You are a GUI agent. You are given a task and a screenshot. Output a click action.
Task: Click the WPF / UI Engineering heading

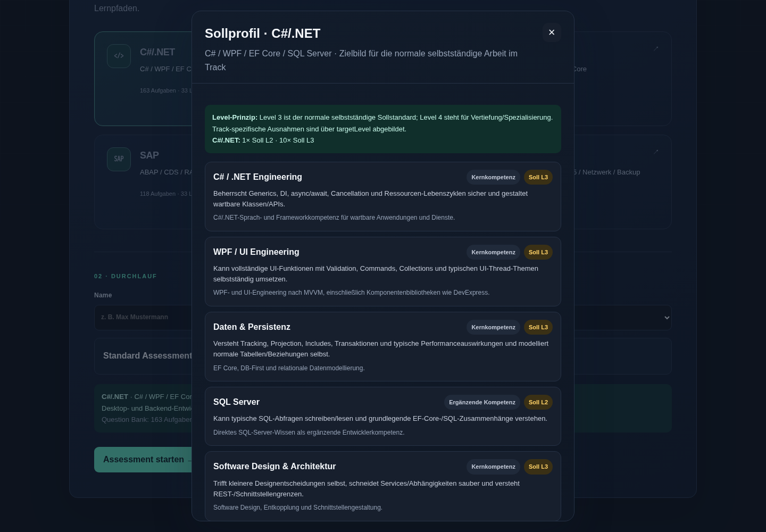coord(256,252)
